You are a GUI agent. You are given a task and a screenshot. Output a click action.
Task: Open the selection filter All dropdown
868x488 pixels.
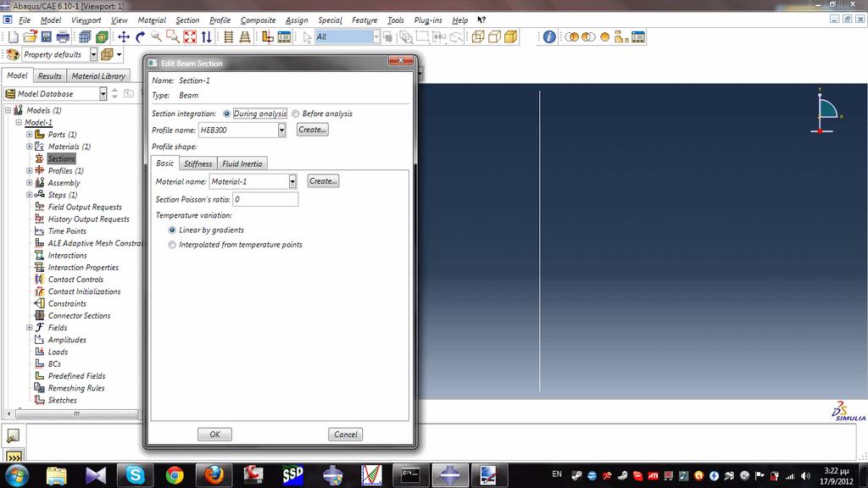coord(376,37)
